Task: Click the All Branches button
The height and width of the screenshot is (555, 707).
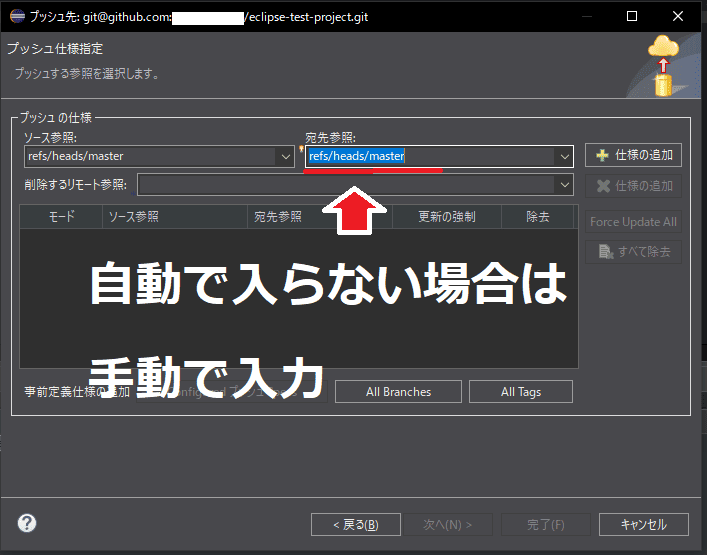Action: (x=398, y=392)
